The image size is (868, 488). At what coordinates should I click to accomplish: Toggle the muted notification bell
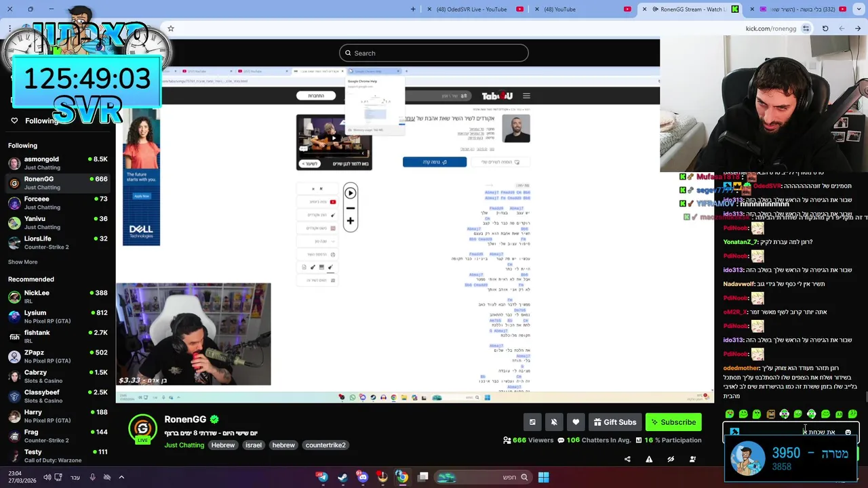tap(554, 422)
